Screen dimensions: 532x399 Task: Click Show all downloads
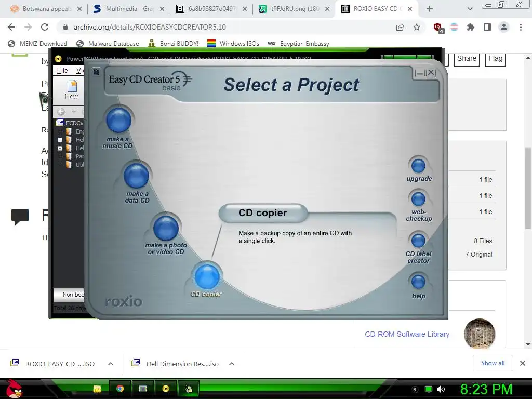493,363
